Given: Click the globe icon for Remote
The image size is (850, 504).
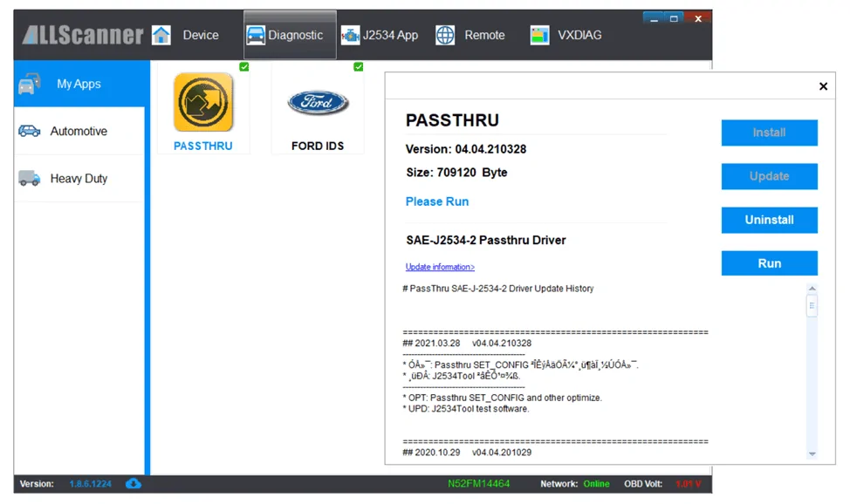Looking at the screenshot, I should 445,35.
